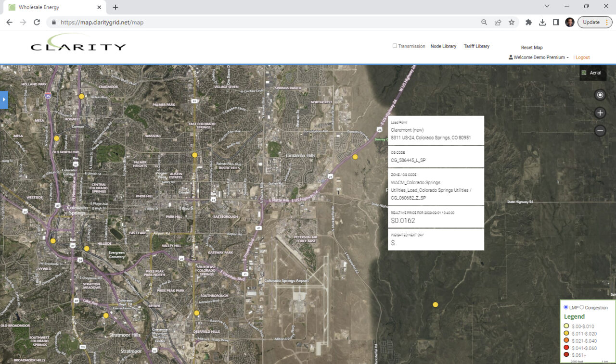Screen dimensions: 616x364
Task: Expand the left blue sidebar arrow tab
Action: pyautogui.click(x=4, y=100)
